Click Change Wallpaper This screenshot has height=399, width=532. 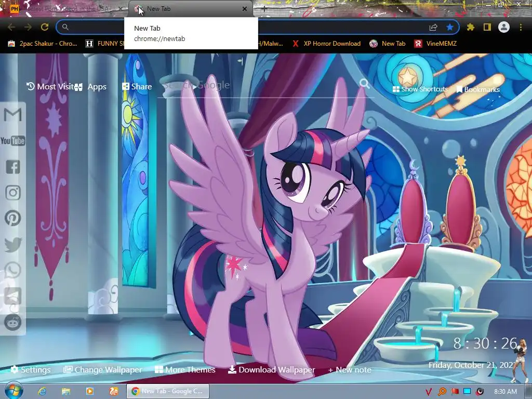pos(103,369)
